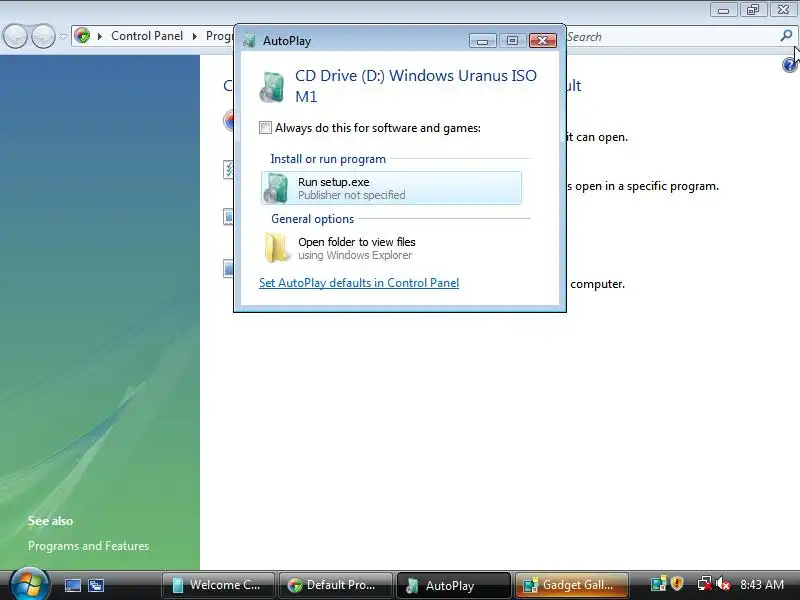Close the AutoPlay dialog

click(542, 40)
